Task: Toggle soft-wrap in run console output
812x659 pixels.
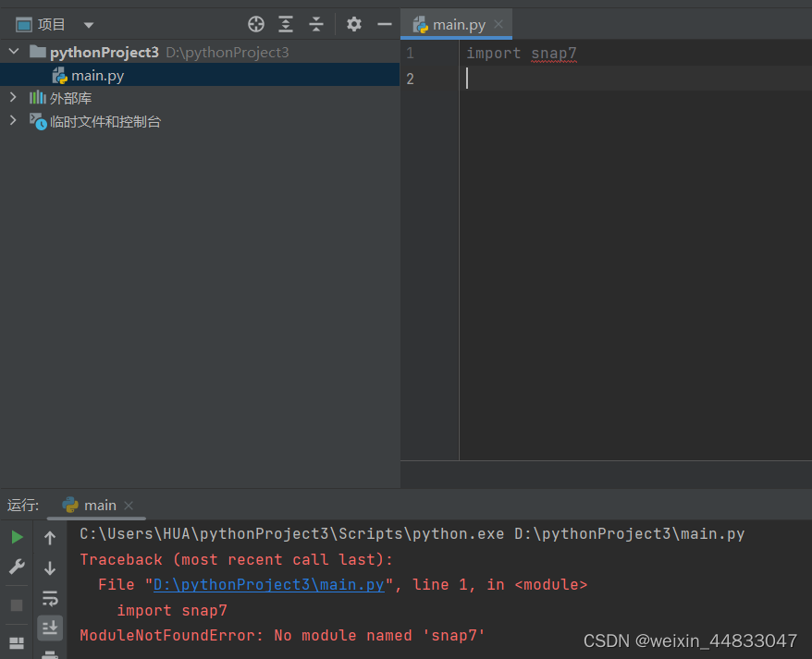Action: 49,596
